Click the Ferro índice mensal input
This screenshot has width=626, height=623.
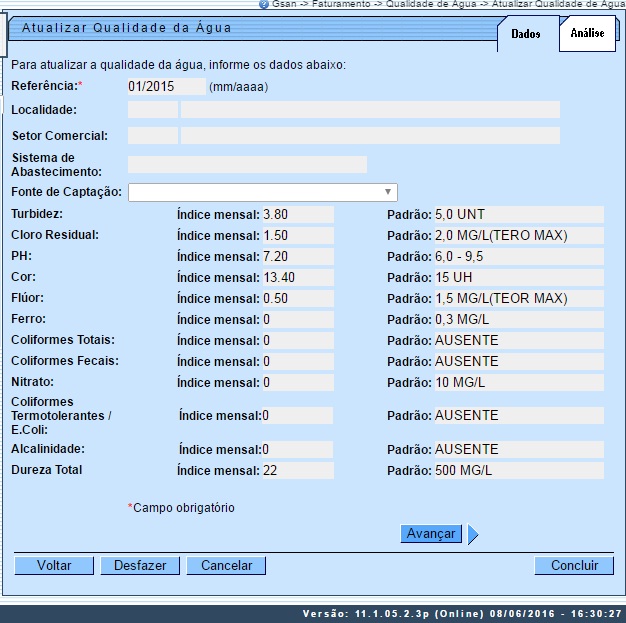(297, 319)
